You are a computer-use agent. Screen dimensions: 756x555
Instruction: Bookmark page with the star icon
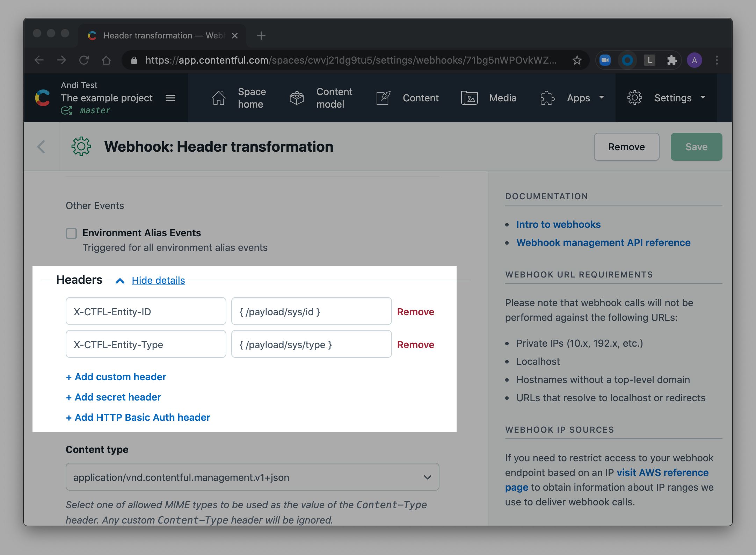577,60
